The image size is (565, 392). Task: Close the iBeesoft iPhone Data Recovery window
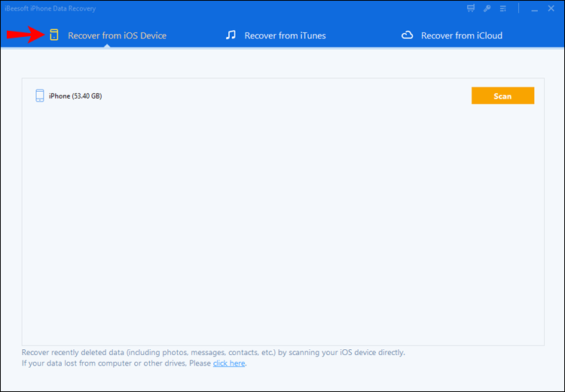[551, 8]
